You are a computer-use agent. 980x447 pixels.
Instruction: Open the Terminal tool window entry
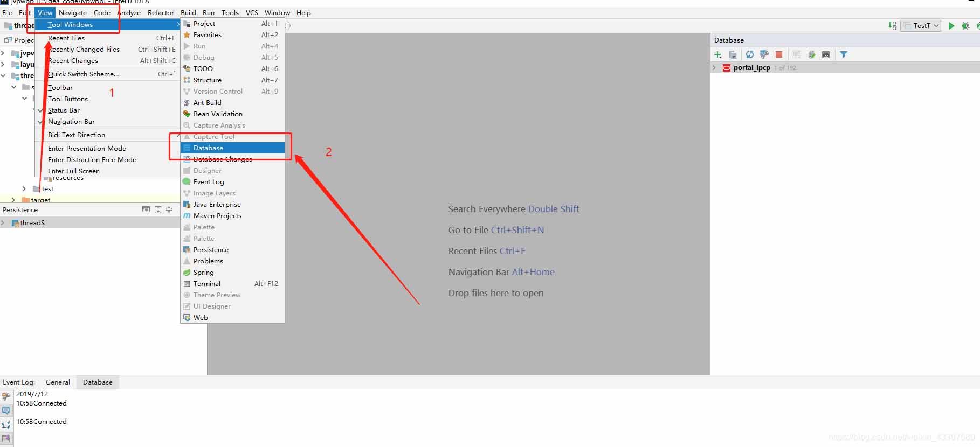[232, 284]
